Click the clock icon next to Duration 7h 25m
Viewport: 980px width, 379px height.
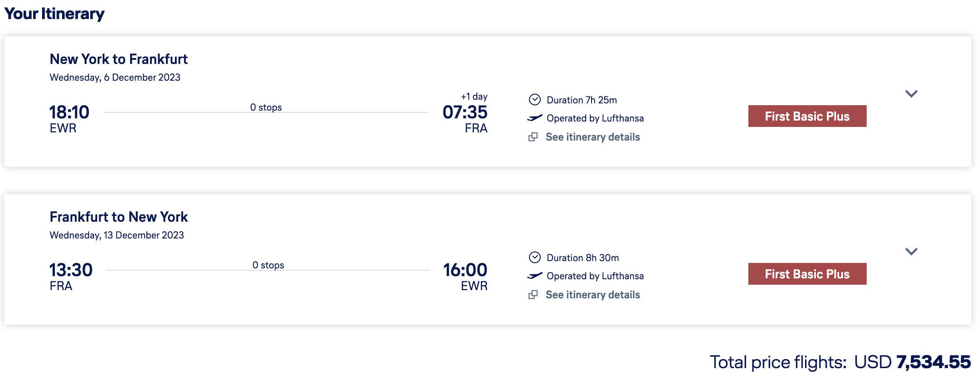point(535,99)
